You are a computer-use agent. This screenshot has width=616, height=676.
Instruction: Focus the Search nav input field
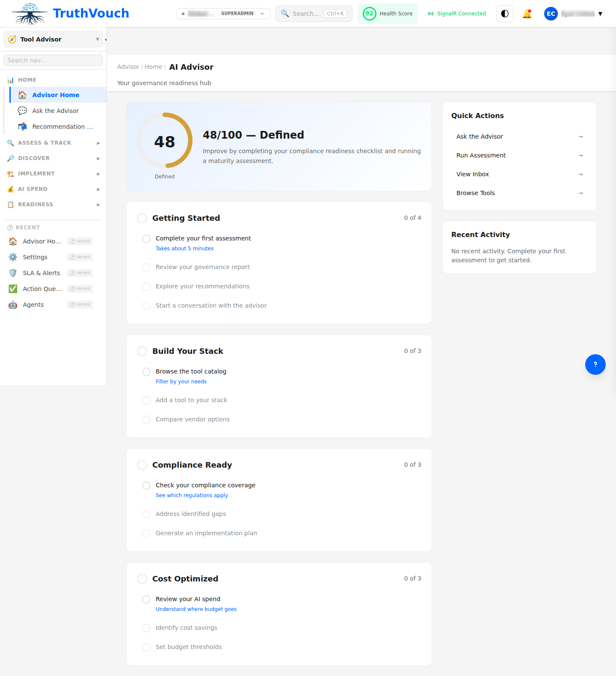click(53, 60)
